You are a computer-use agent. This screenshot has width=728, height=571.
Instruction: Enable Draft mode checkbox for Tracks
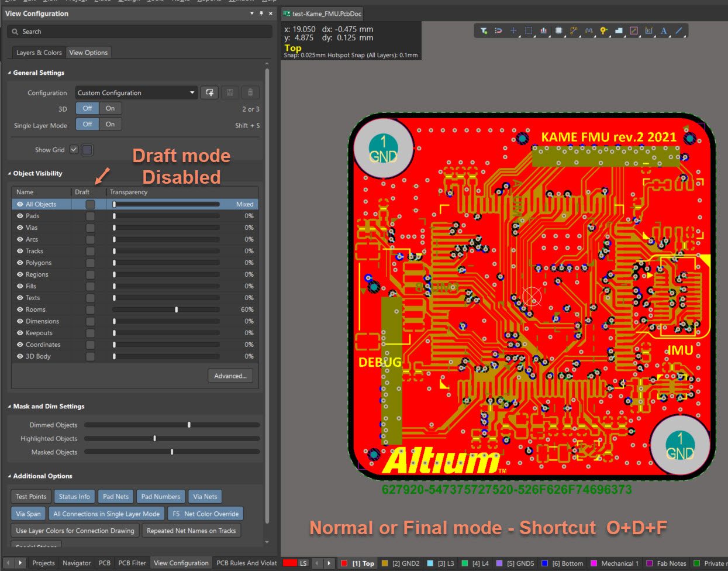tap(90, 251)
